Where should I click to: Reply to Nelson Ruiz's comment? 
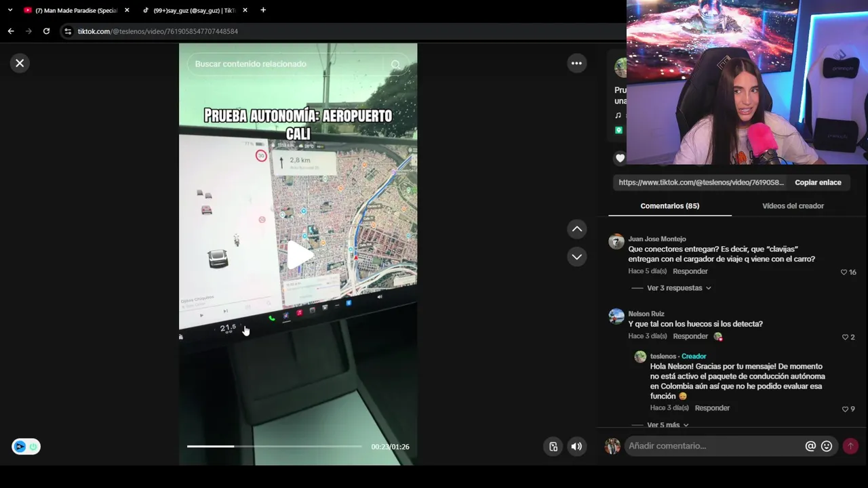point(690,336)
